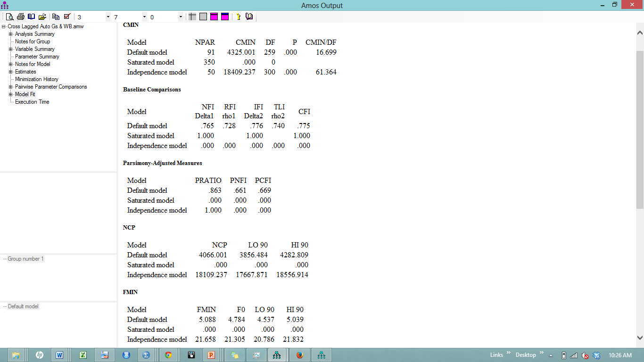
Task: Open Parameter Summary in the navigation tree
Action: (37, 57)
